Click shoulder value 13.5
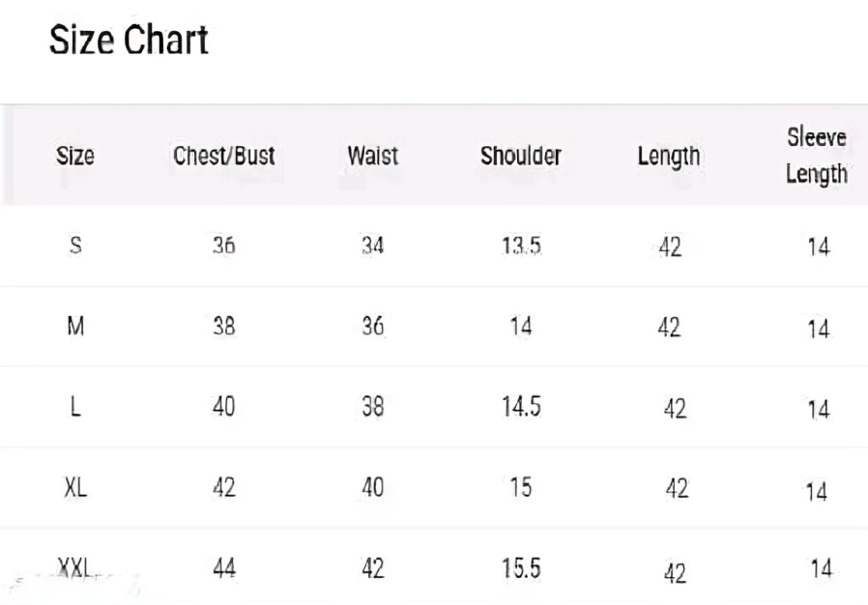The image size is (868, 605). click(x=521, y=245)
